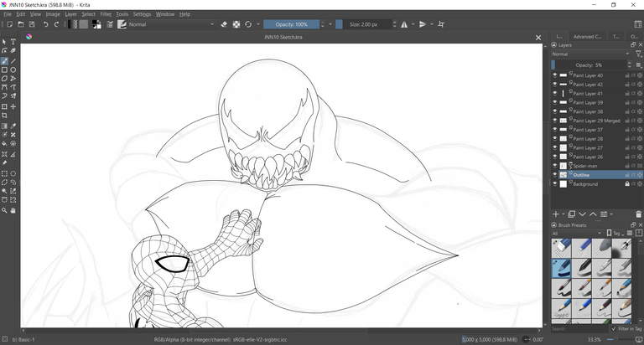Duplicate the selected layer
The height and width of the screenshot is (345, 644).
(571, 214)
